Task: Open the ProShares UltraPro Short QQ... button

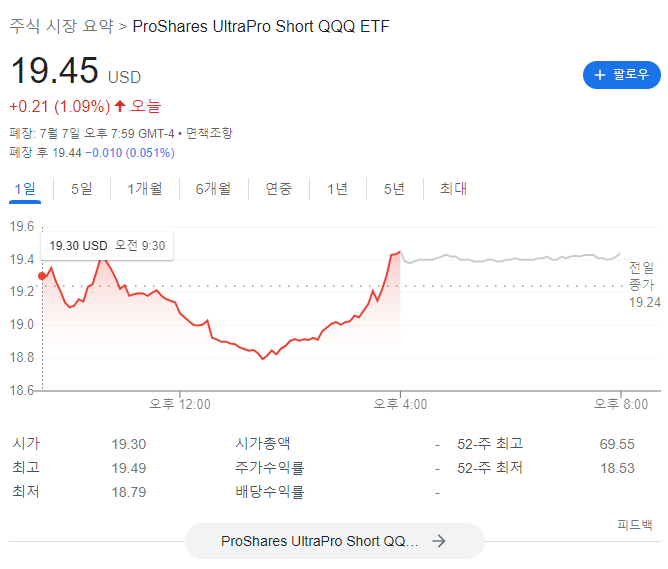Action: click(x=334, y=541)
